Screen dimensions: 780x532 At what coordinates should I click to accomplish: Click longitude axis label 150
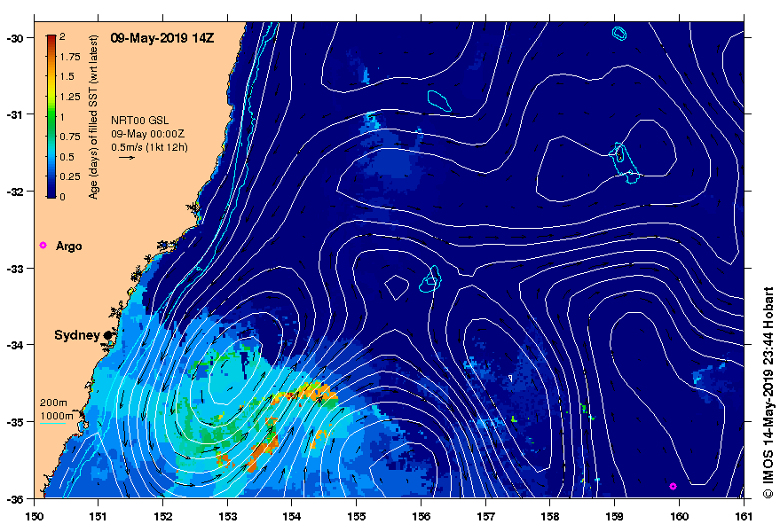34,517
